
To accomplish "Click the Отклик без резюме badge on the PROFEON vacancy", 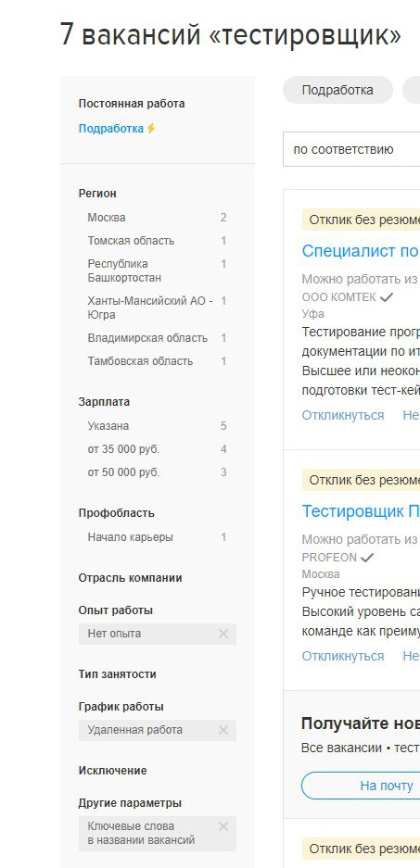I will pos(361,480).
